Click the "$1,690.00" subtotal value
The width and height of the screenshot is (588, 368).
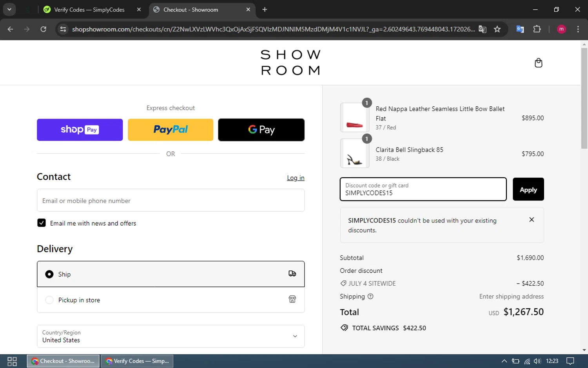click(530, 258)
